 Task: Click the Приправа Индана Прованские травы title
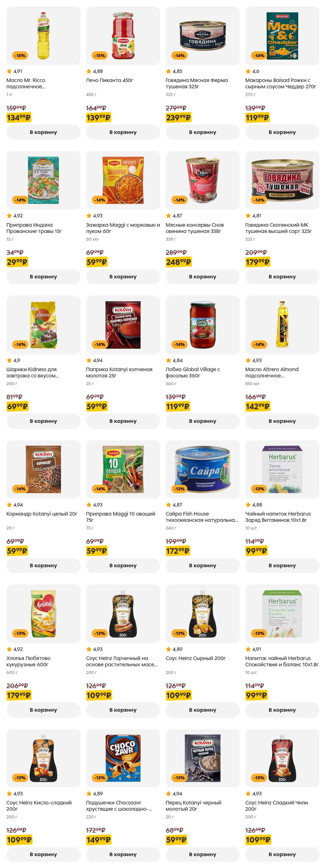pyautogui.click(x=34, y=228)
